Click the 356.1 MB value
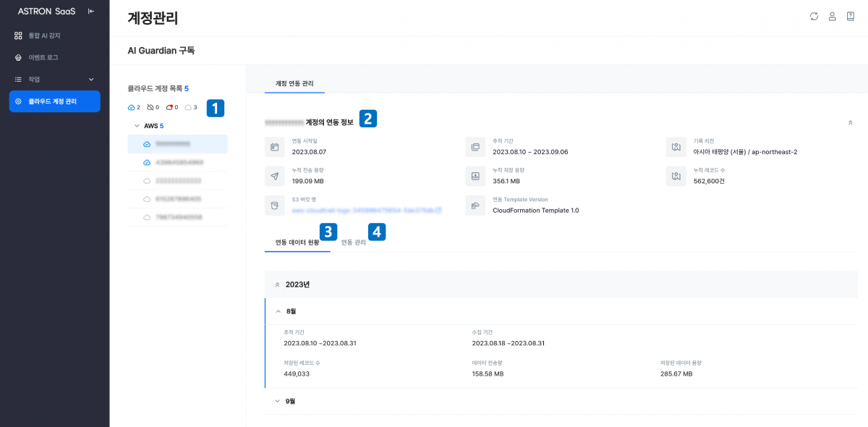868x427 pixels. (506, 181)
